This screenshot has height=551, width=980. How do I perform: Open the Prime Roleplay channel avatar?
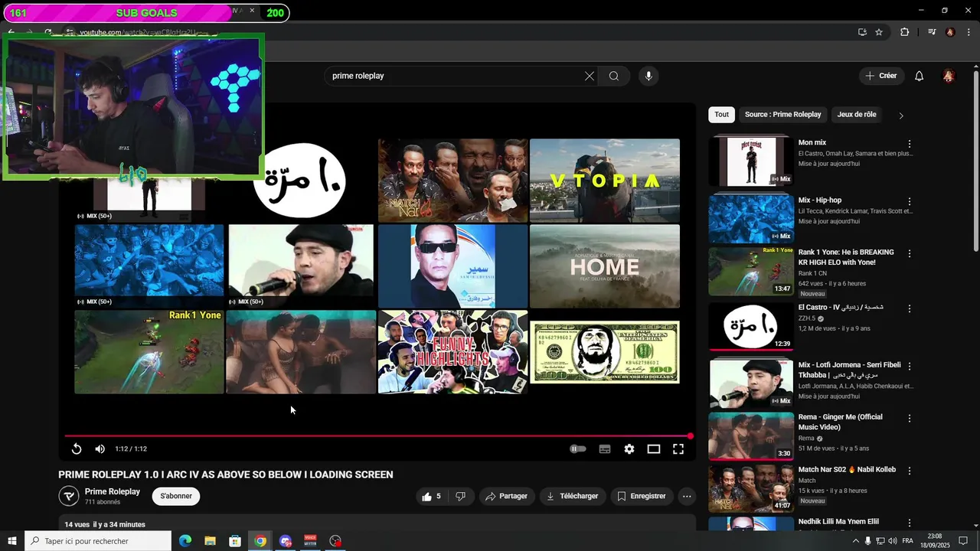click(x=69, y=496)
